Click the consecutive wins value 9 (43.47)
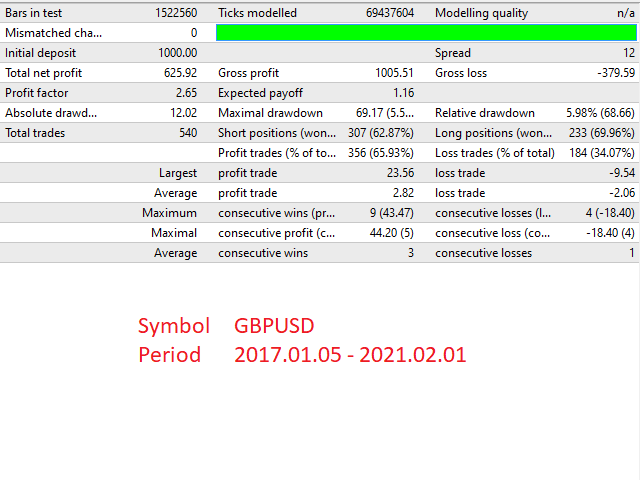 coord(392,213)
